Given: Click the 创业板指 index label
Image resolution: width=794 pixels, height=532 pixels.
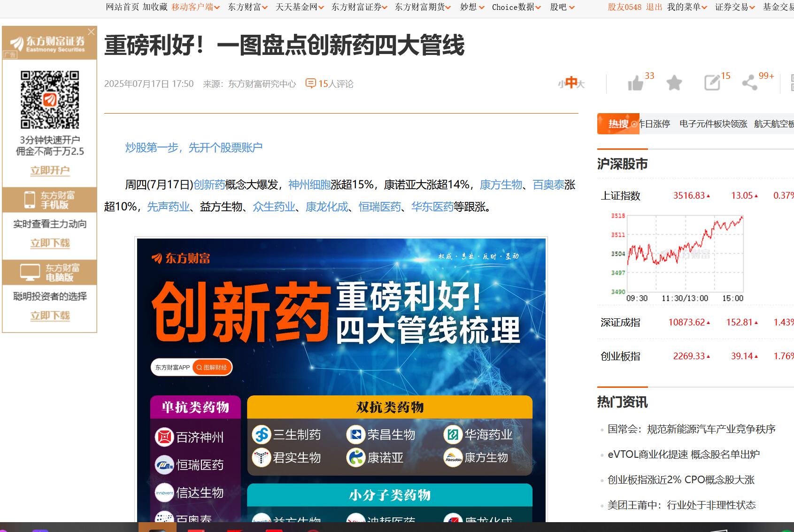Looking at the screenshot, I should (620, 356).
